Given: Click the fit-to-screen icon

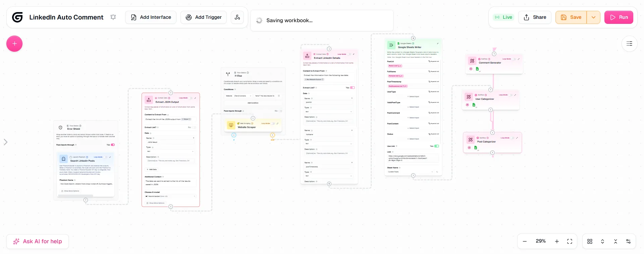Looking at the screenshot, I should (x=570, y=241).
